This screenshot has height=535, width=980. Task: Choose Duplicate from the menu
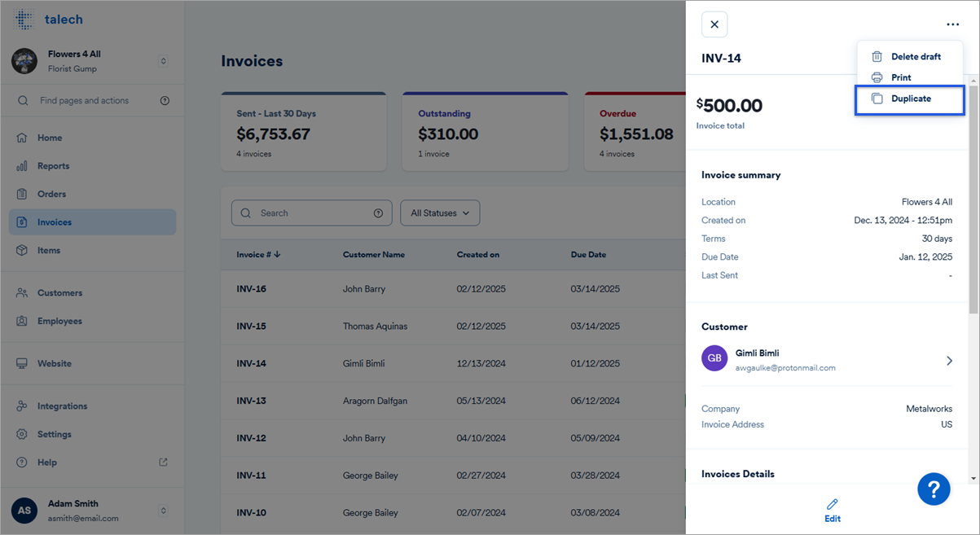(x=910, y=99)
